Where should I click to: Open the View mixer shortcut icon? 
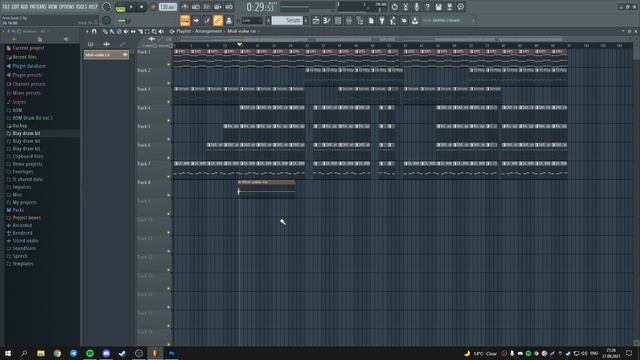pos(349,20)
